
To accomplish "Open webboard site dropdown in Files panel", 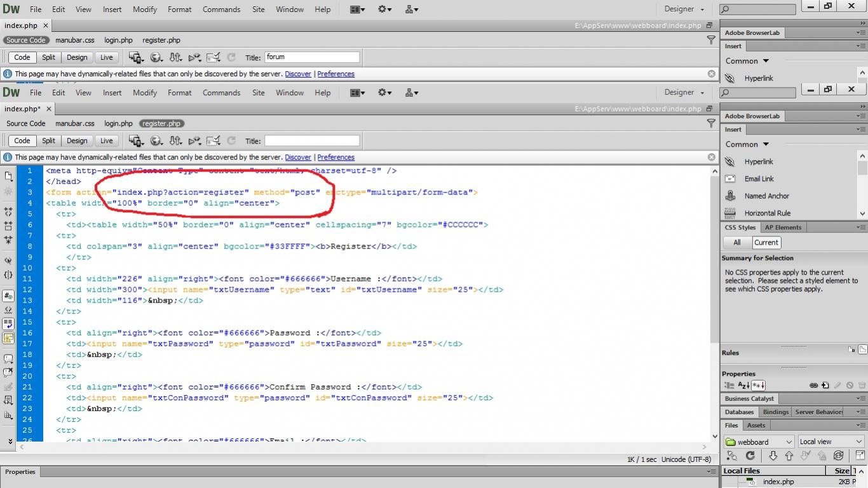I will pos(759,442).
